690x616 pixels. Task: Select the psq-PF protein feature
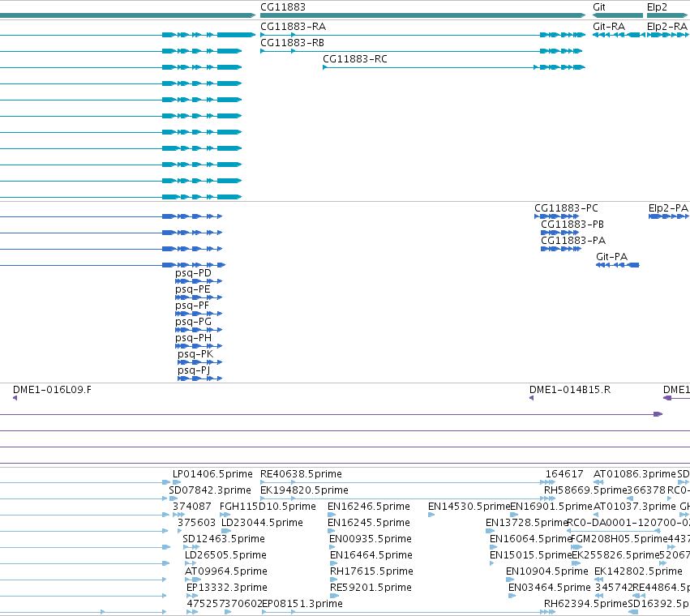(199, 314)
